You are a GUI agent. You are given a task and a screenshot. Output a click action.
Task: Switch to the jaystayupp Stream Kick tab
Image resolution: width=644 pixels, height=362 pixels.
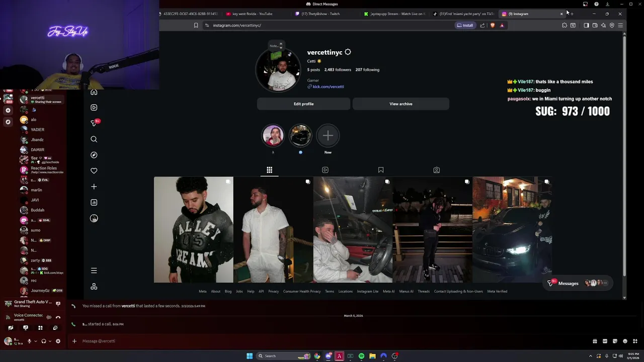coord(395,14)
